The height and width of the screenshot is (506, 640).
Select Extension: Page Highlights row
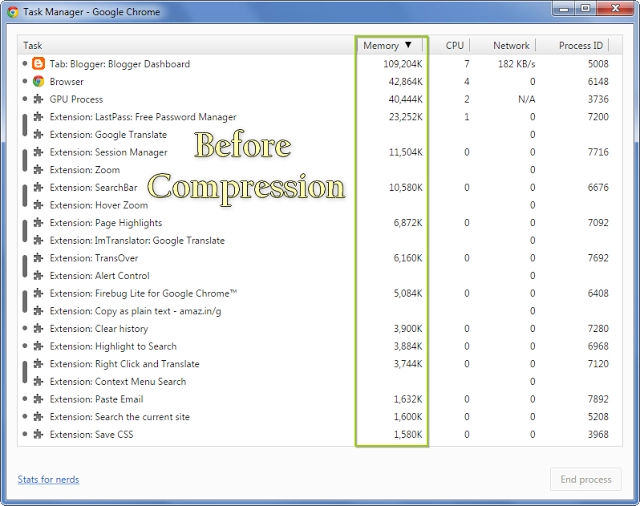pos(320,222)
